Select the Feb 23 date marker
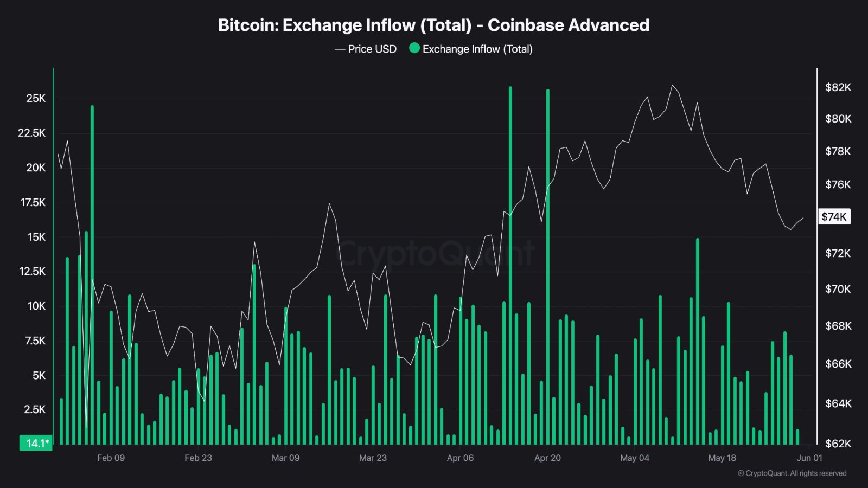868x488 pixels. [x=198, y=458]
